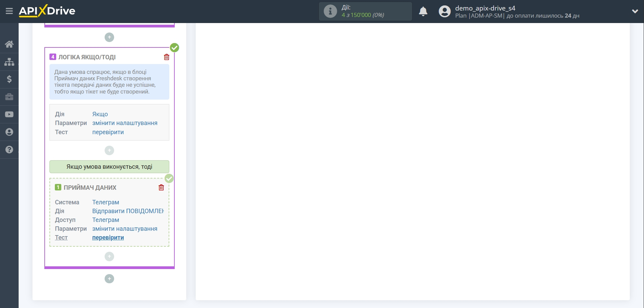The image size is (644, 308).
Task: Expand the account dropdown chevron
Action: coord(635,11)
